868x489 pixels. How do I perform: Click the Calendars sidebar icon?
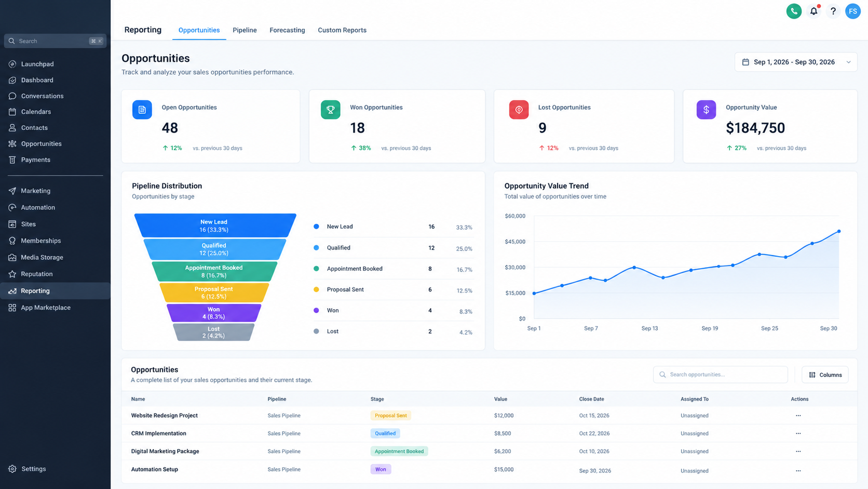(x=12, y=112)
